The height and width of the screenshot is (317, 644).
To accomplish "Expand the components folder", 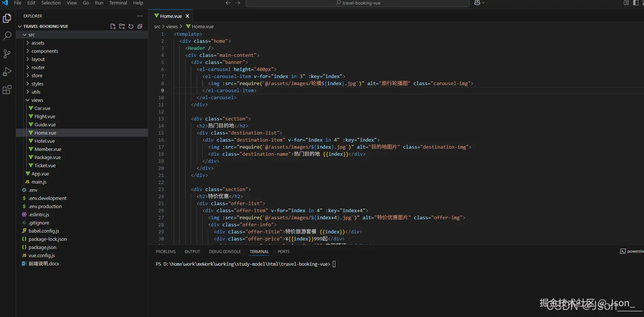I will pyautogui.click(x=45, y=51).
